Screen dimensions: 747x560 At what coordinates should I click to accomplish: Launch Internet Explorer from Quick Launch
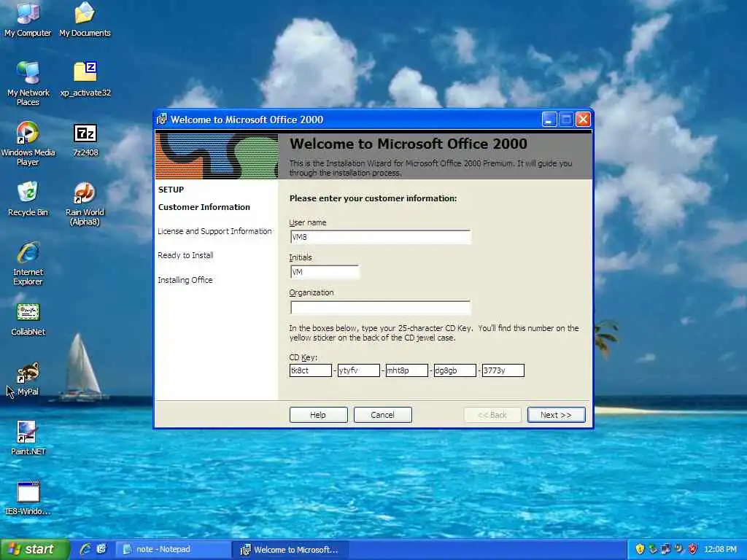[86, 549]
